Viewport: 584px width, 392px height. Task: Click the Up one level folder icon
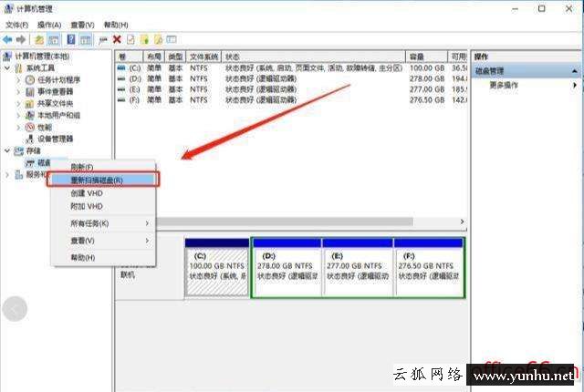pos(39,39)
